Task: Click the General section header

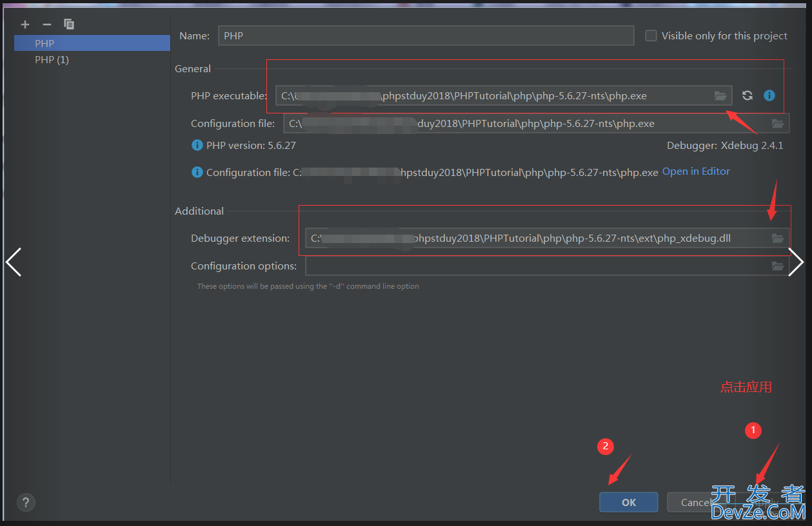Action: (x=193, y=68)
